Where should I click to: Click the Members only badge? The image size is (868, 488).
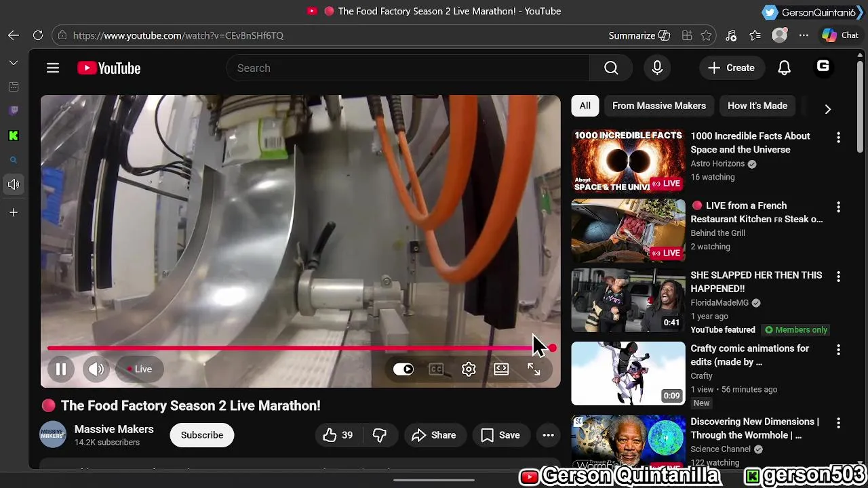point(795,329)
